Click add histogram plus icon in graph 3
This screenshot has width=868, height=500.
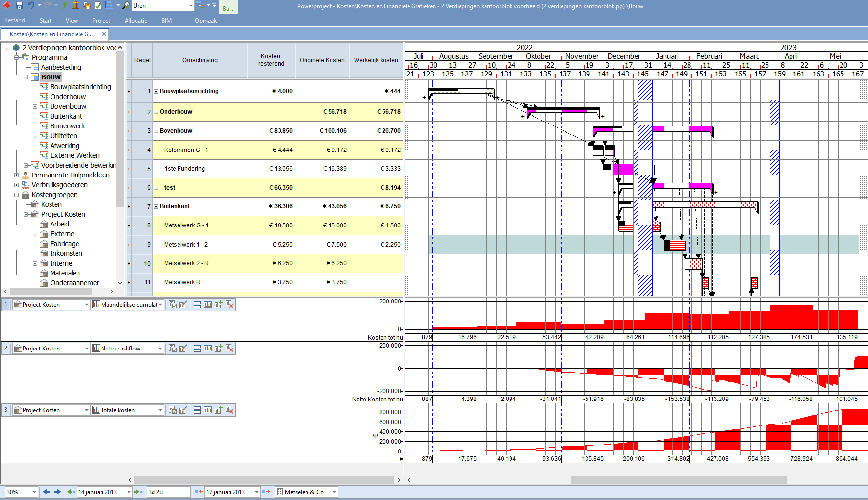[218, 410]
